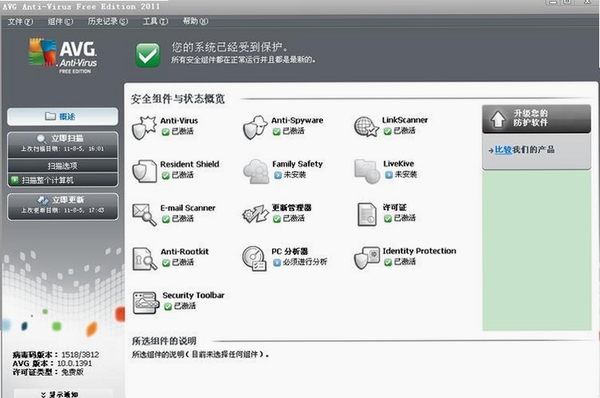Select the Family Safety icon
This screenshot has width=600, height=398.
(255, 171)
